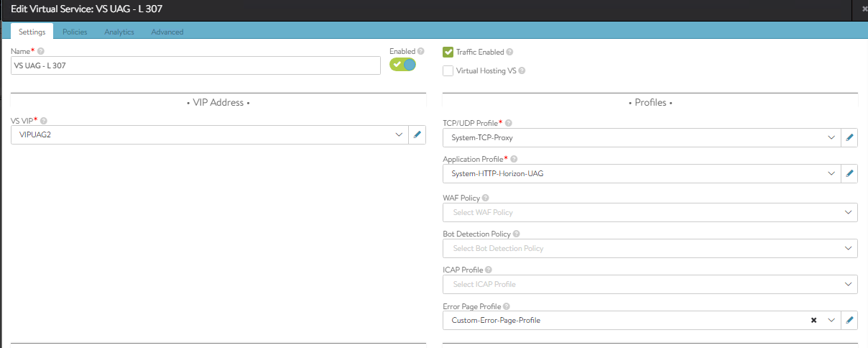
Task: Clear the Custom-Error-Page-Profile selection
Action: (x=813, y=320)
